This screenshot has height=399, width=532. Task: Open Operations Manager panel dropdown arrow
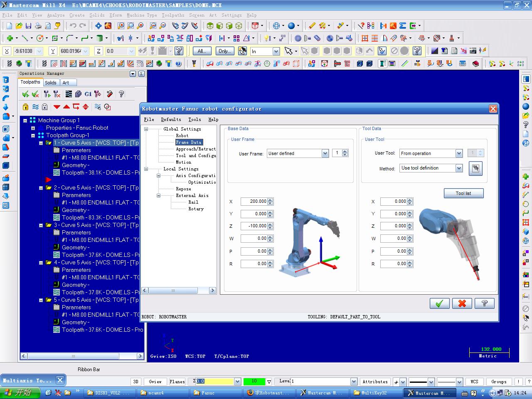[x=133, y=74]
